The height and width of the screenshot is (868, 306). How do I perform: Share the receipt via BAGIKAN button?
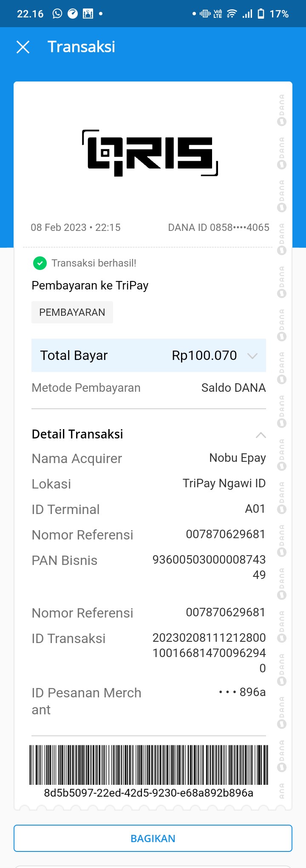click(x=153, y=838)
